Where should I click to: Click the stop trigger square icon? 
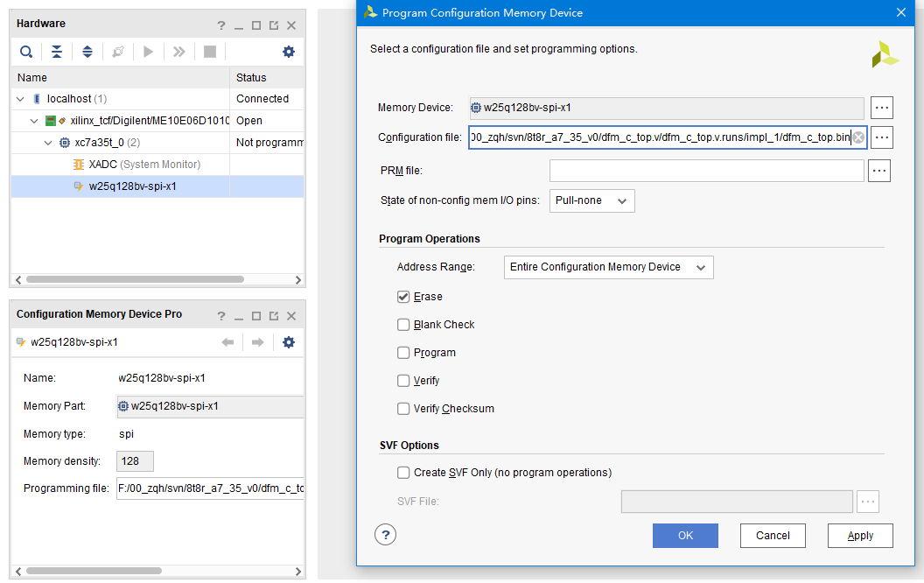point(210,52)
